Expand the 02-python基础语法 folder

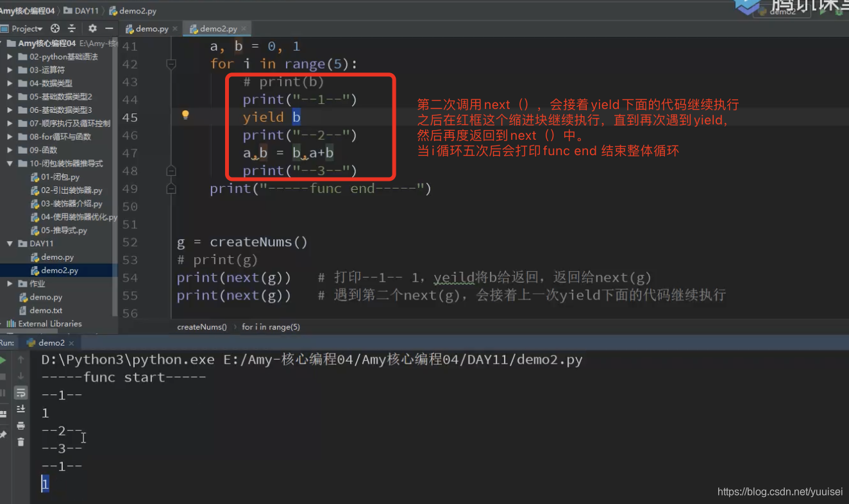(10, 57)
